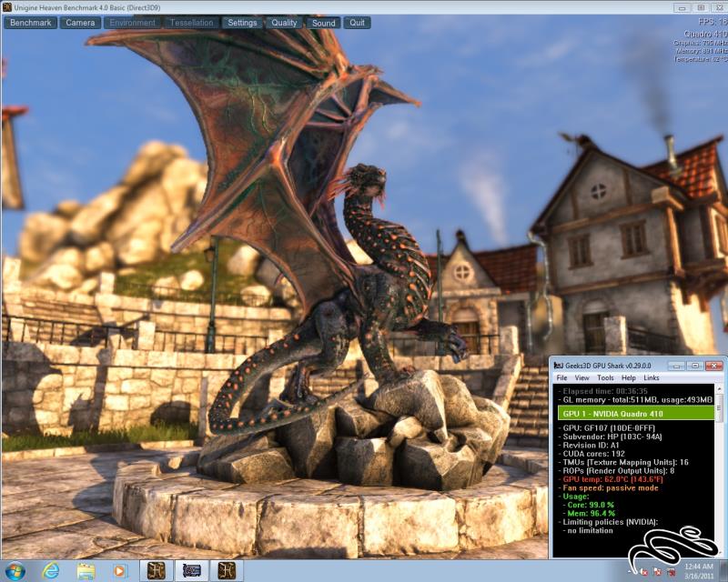This screenshot has width=728, height=582.
Task: Click the greyed-out Environment button
Action: click(x=132, y=23)
